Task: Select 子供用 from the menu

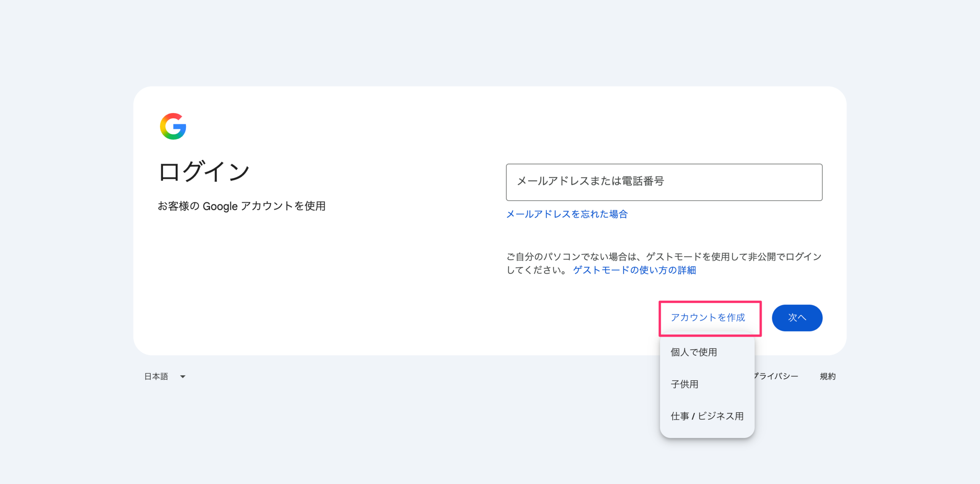Action: (707, 384)
